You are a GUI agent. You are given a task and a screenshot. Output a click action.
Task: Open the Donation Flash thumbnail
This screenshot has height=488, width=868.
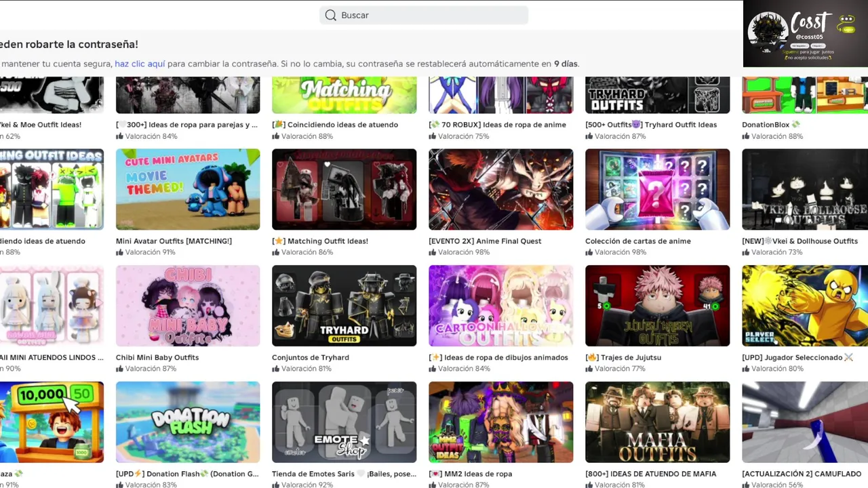188,422
